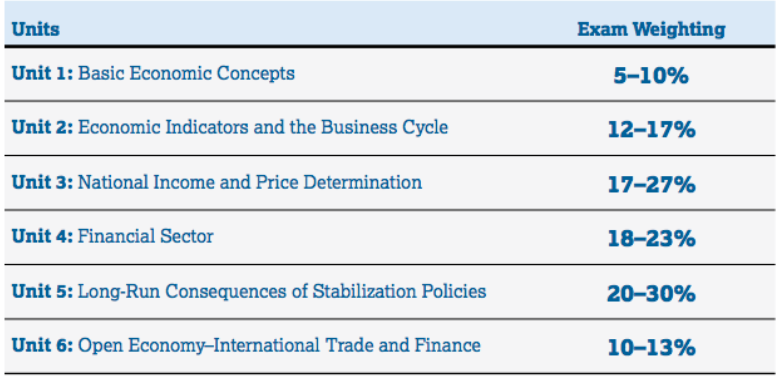Select the 17–27% weighting value
782x376 pixels.
click(651, 185)
